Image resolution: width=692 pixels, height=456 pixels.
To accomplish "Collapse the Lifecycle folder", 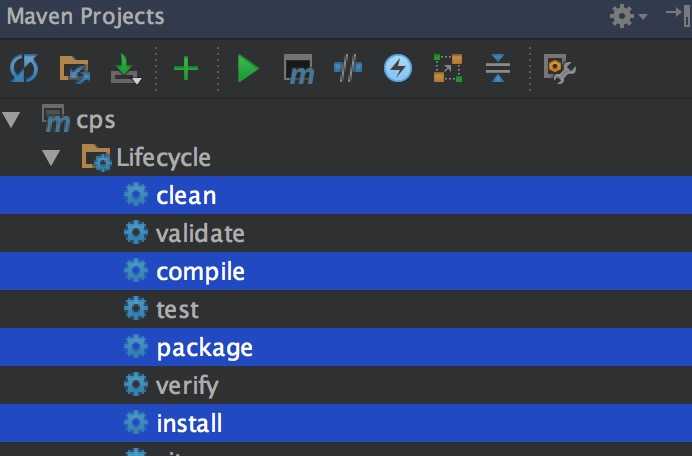I will pyautogui.click(x=51, y=158).
